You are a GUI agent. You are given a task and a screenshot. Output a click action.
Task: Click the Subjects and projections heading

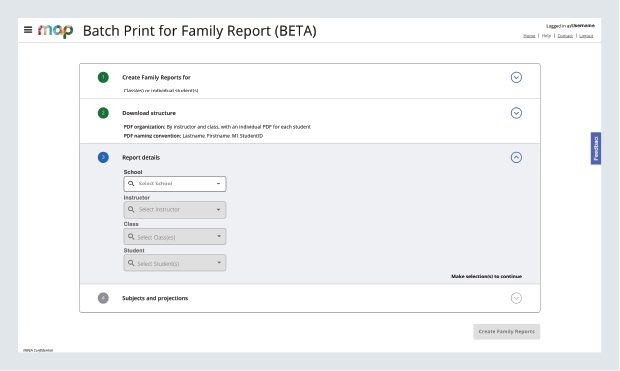coord(155,298)
